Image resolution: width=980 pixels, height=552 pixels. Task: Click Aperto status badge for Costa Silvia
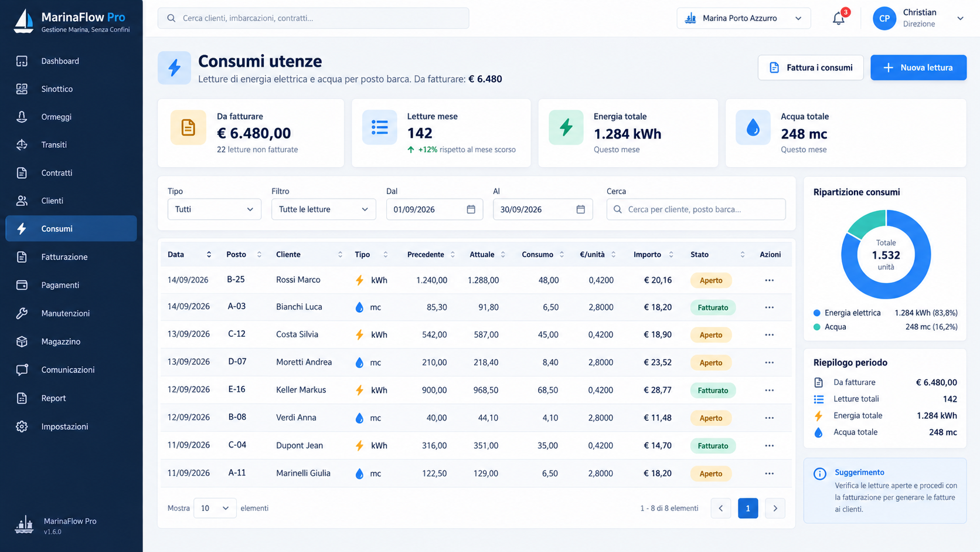[x=710, y=335]
